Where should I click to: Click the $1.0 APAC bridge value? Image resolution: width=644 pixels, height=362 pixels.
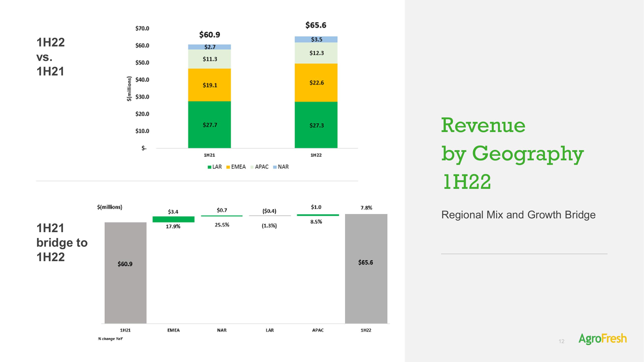[x=316, y=207]
